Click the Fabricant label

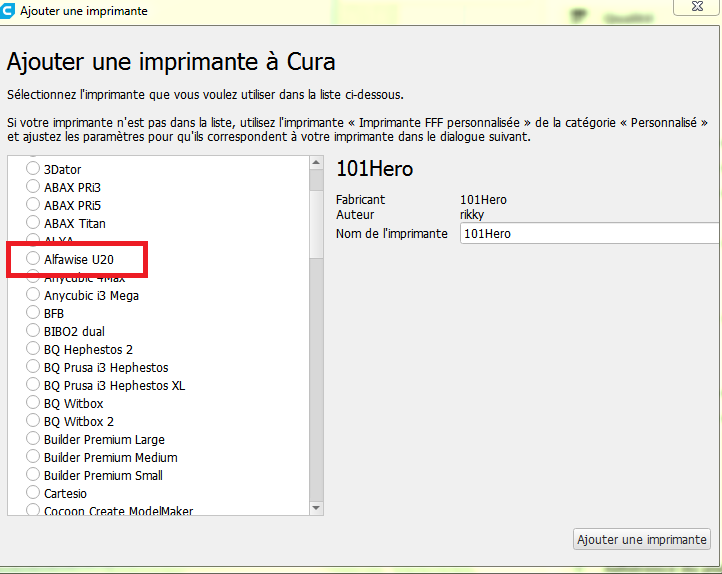pyautogui.click(x=360, y=200)
